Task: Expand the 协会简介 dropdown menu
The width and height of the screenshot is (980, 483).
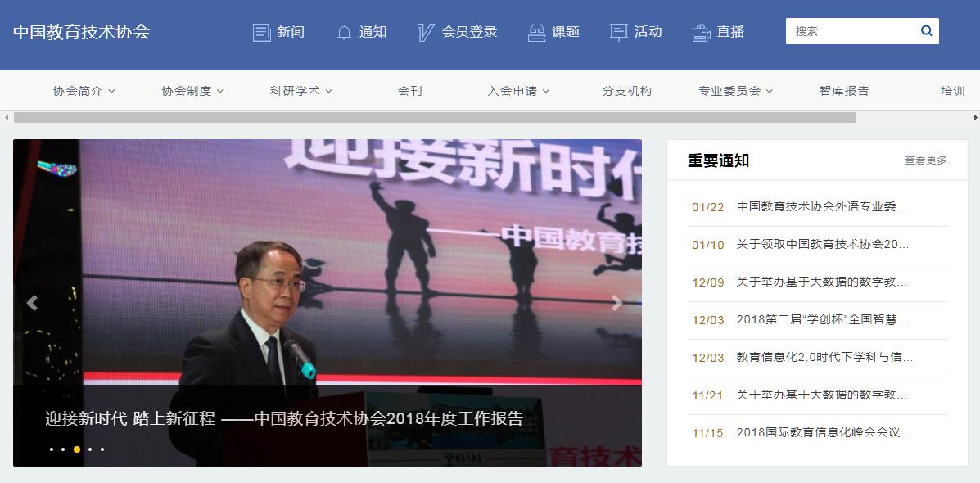Action: point(84,91)
